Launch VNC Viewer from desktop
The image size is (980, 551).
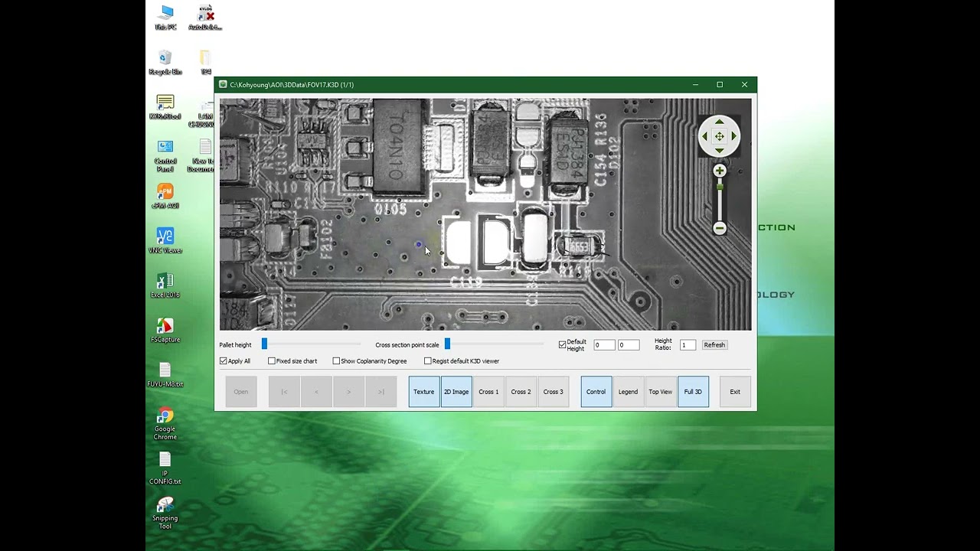(x=165, y=241)
